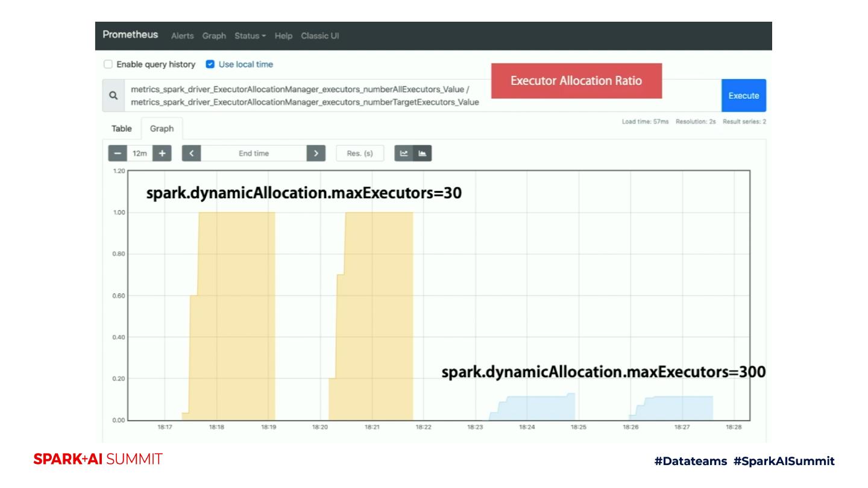This screenshot has width=868, height=488.
Task: Click the 'Load time: 57ms' text
Action: 645,122
